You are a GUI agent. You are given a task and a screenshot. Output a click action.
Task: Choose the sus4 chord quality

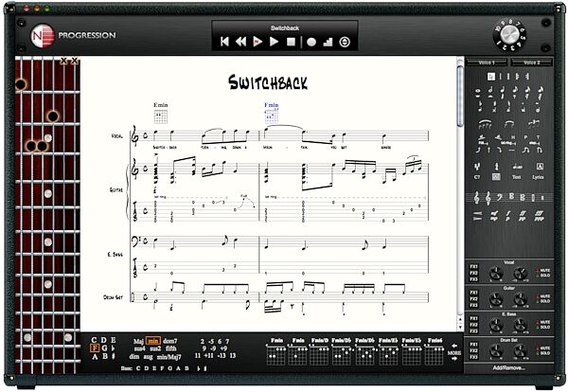pyautogui.click(x=139, y=348)
